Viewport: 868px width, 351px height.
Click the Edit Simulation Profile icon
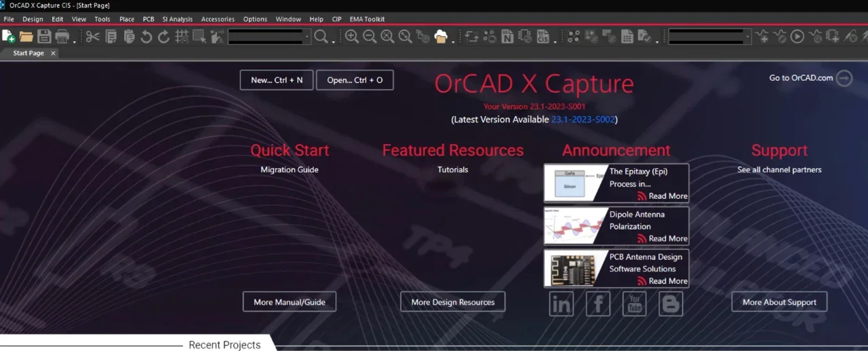pos(780,37)
